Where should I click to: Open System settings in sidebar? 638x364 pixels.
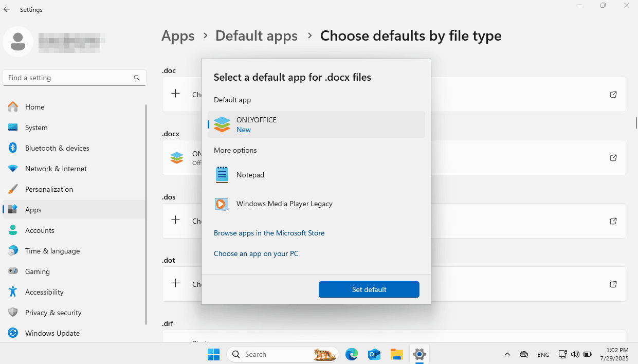pos(75,128)
